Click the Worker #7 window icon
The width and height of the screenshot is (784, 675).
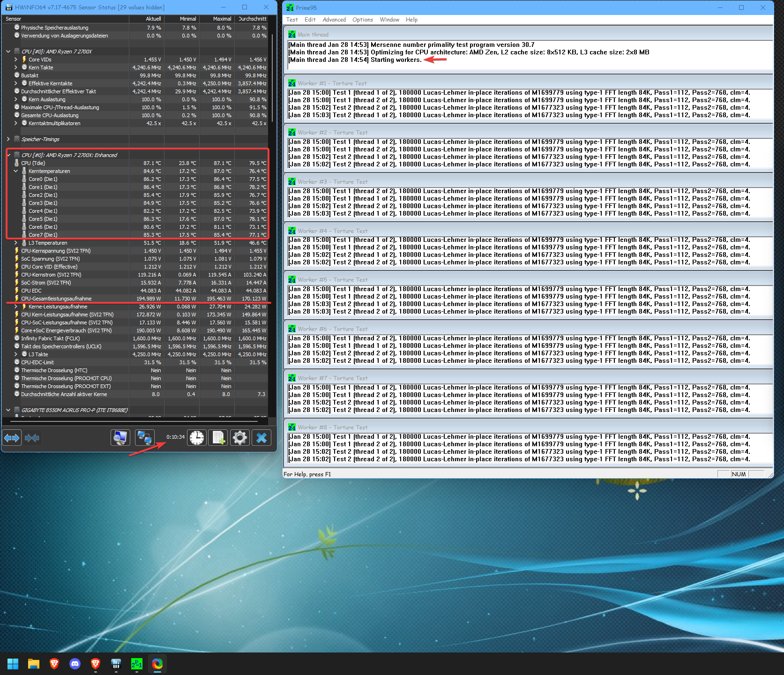[292, 378]
